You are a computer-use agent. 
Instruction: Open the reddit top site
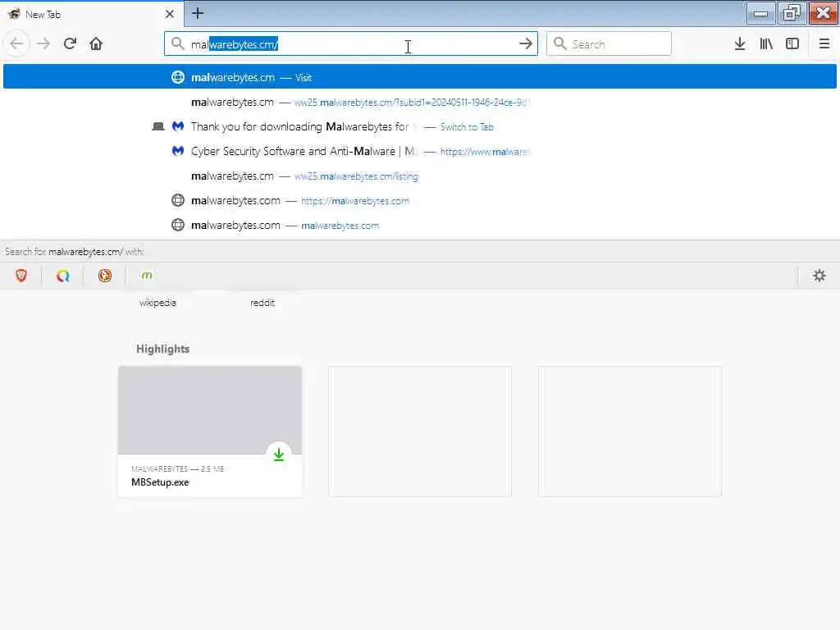262,303
